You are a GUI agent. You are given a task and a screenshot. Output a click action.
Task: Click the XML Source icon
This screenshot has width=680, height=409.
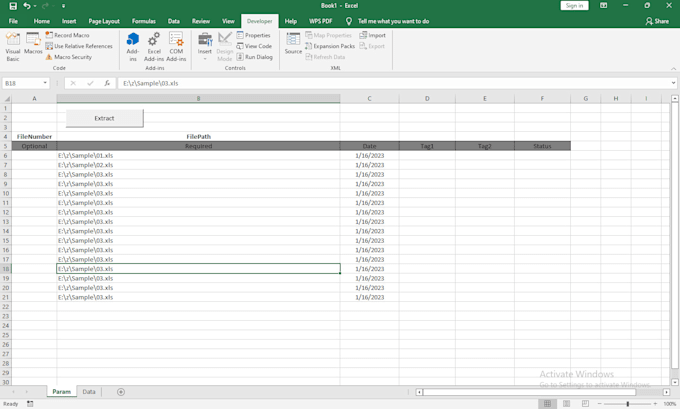(x=293, y=43)
